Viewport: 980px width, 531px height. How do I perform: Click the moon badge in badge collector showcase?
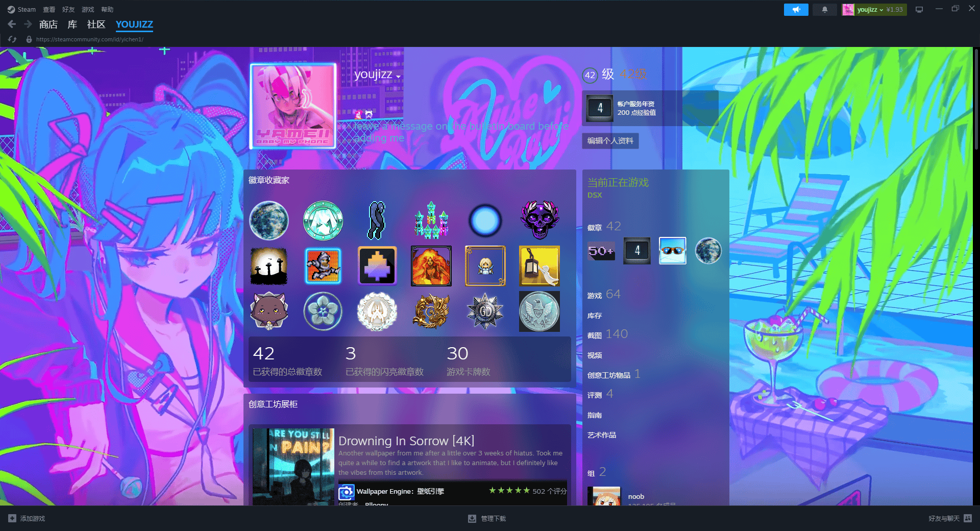pyautogui.click(x=269, y=221)
